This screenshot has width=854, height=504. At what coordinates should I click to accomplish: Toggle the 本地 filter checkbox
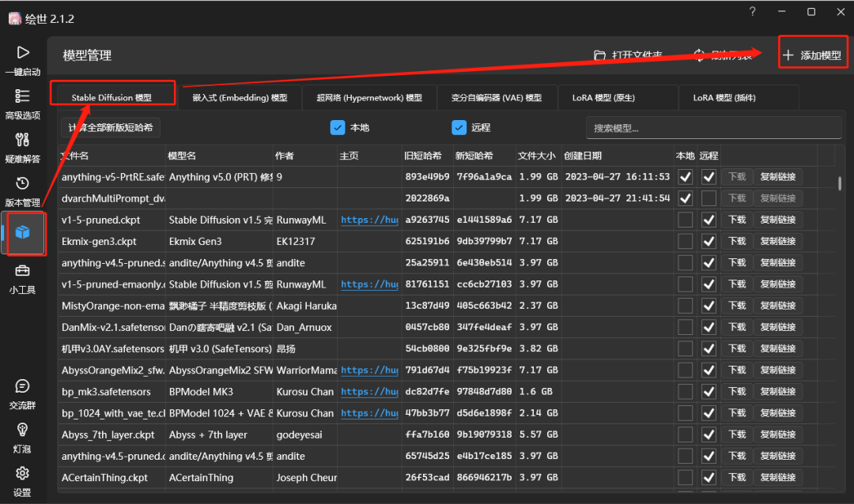[x=338, y=127]
